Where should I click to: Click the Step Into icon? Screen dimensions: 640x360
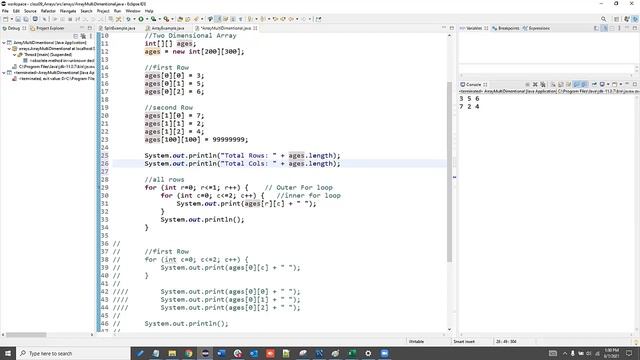click(x=85, y=19)
